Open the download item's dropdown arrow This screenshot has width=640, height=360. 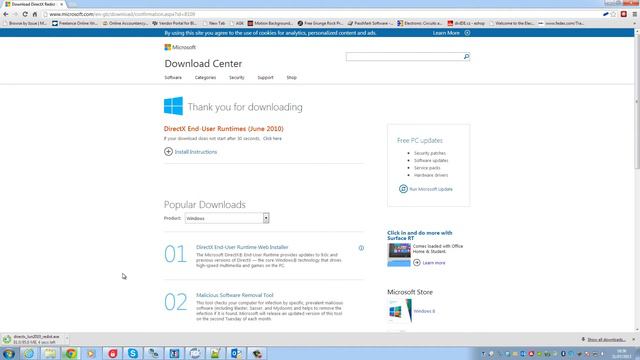coord(67,339)
